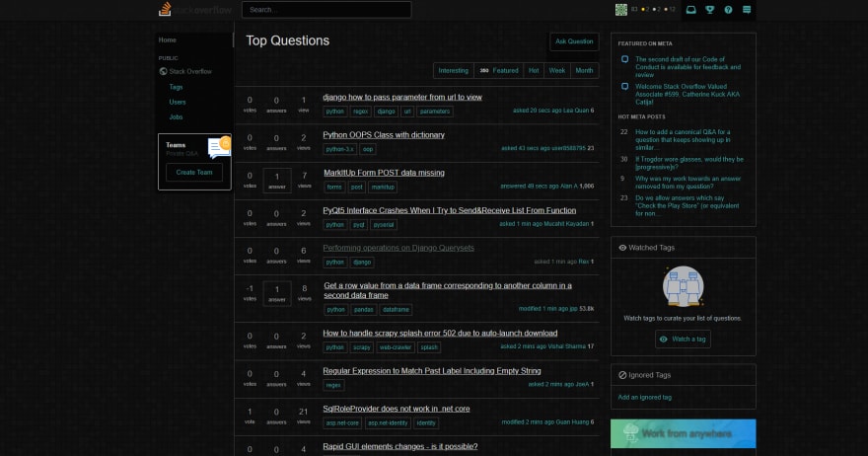Screen dimensions: 868x456
Task: Open Tags in left sidebar
Action: [x=176, y=87]
